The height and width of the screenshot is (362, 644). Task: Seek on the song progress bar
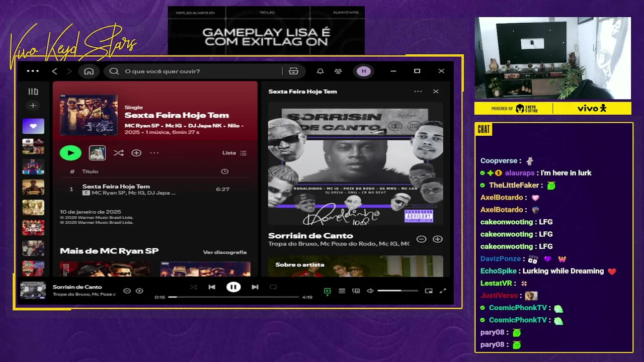(233, 297)
